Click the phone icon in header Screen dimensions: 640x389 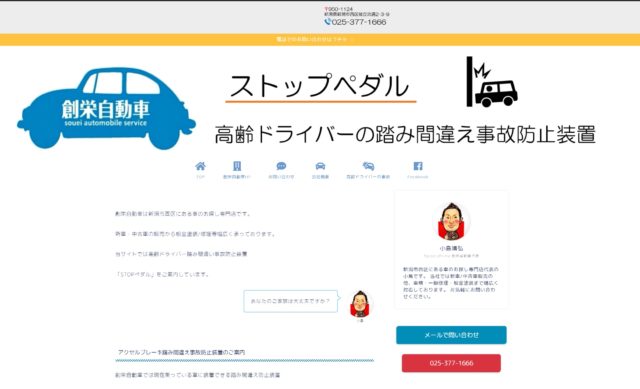click(x=327, y=22)
